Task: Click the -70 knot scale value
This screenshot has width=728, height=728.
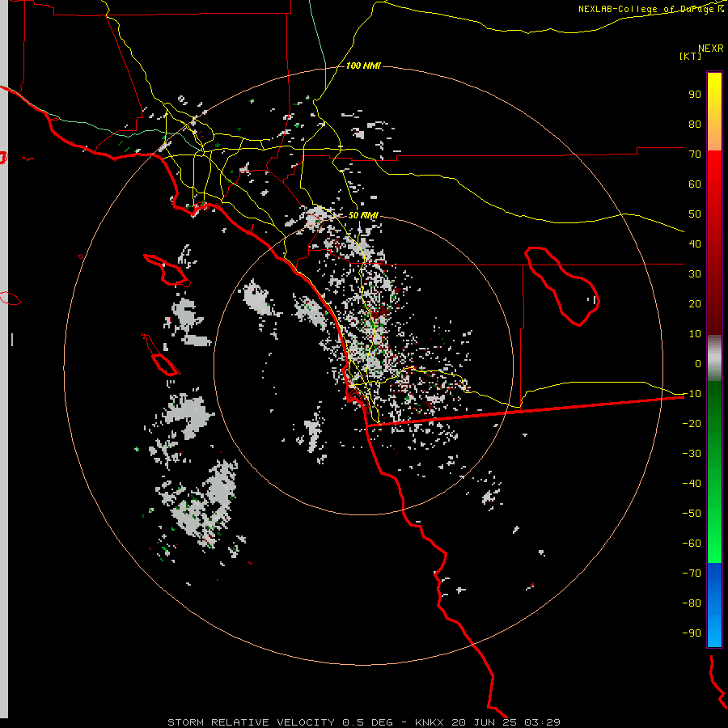Action: tap(692, 574)
